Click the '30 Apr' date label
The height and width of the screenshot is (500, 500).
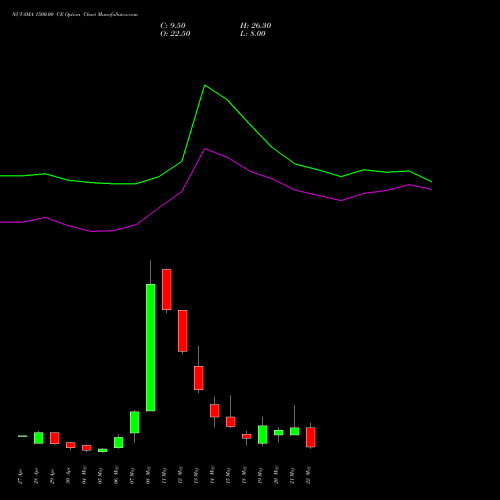[68, 476]
